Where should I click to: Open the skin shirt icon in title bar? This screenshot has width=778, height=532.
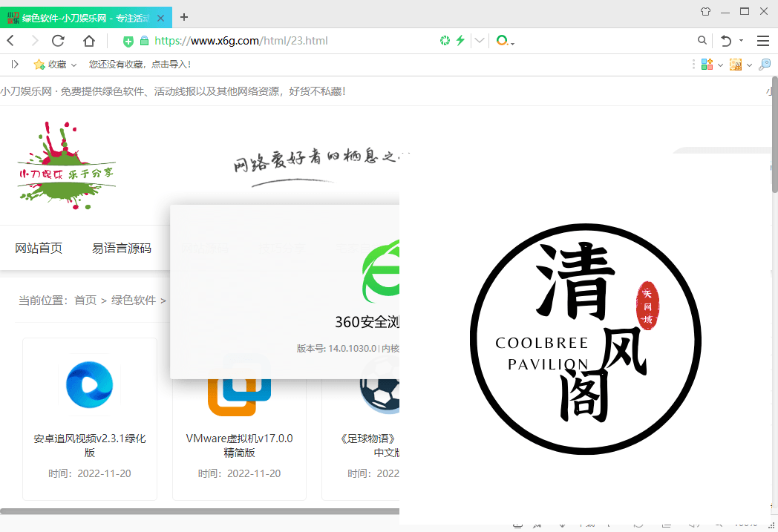point(705,11)
